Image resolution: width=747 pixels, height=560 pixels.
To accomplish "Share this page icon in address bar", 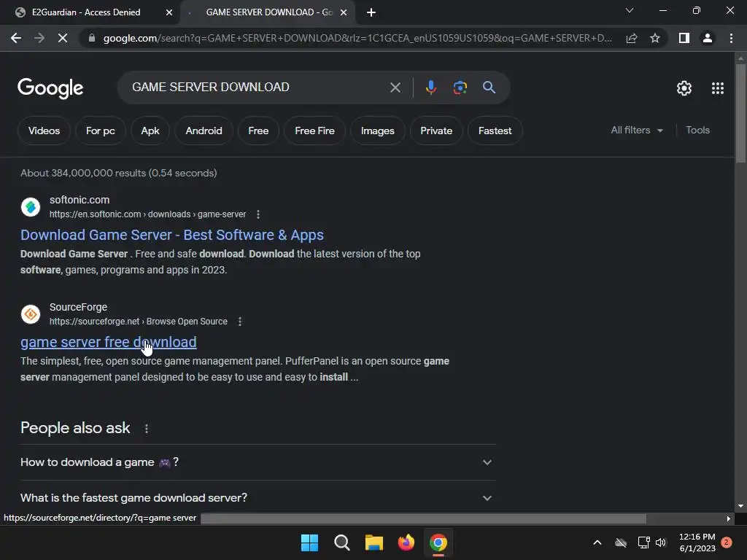I will coord(632,38).
